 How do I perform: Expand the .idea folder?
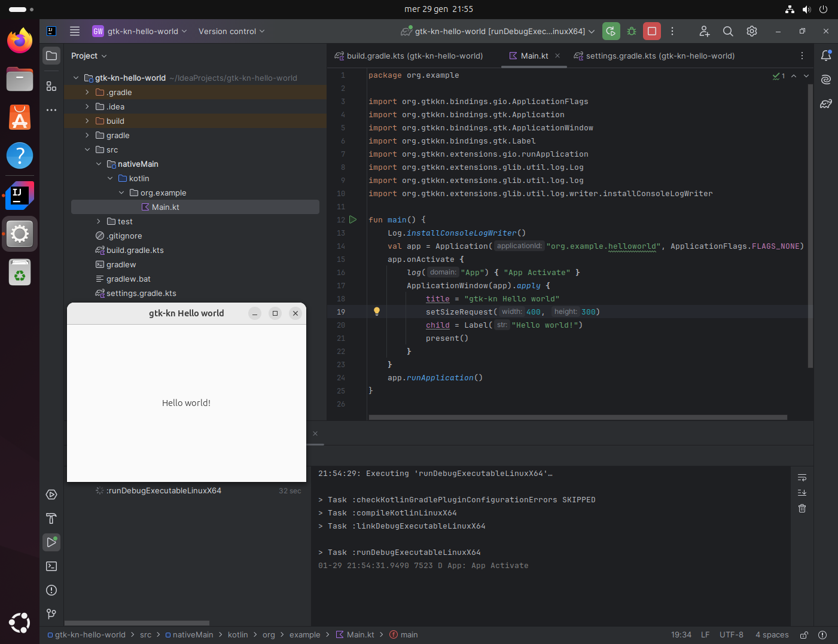click(x=87, y=106)
